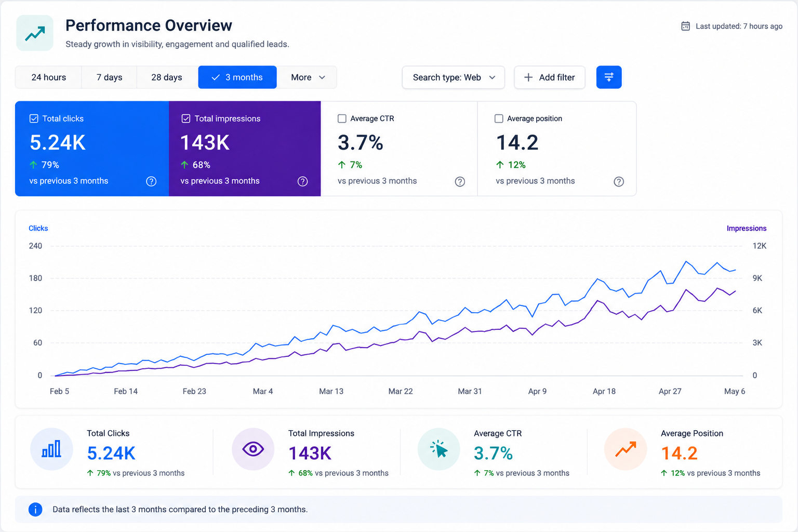Screen dimensions: 798x532
Task: Click the purple 143K in bottom summary
Action: tap(310, 453)
